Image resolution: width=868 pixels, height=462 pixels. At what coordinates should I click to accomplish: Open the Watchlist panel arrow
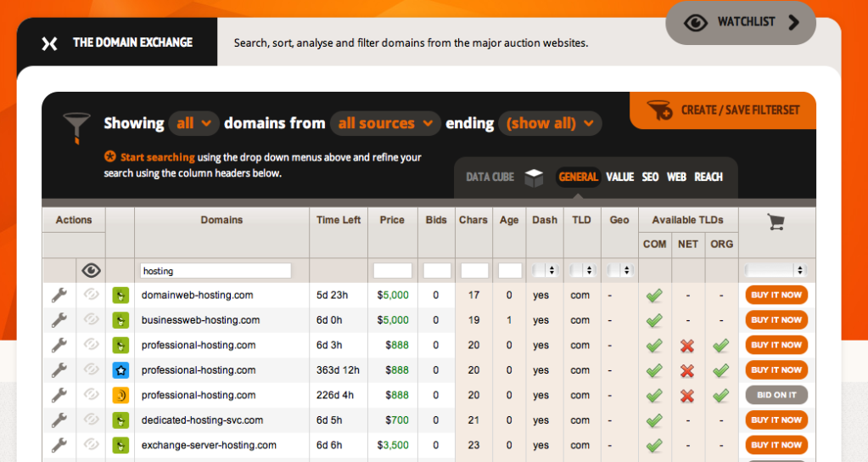point(794,22)
